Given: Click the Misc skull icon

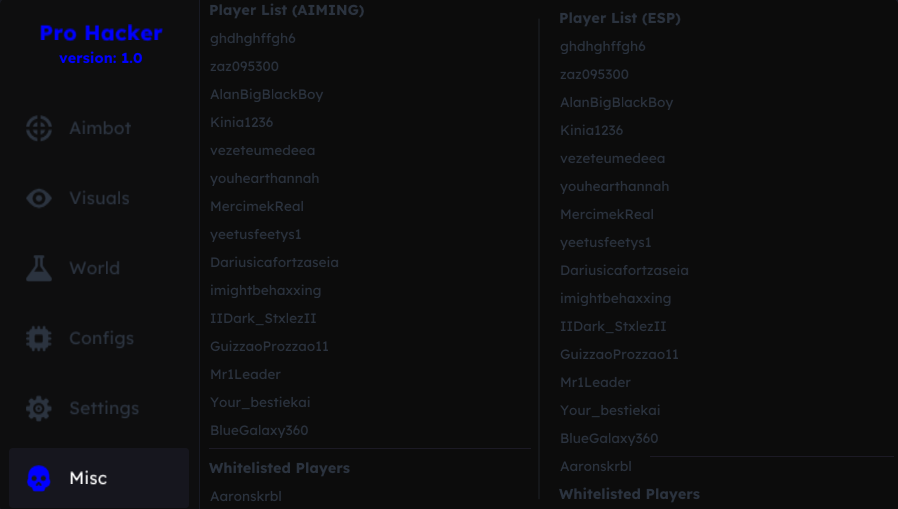Looking at the screenshot, I should [39, 479].
